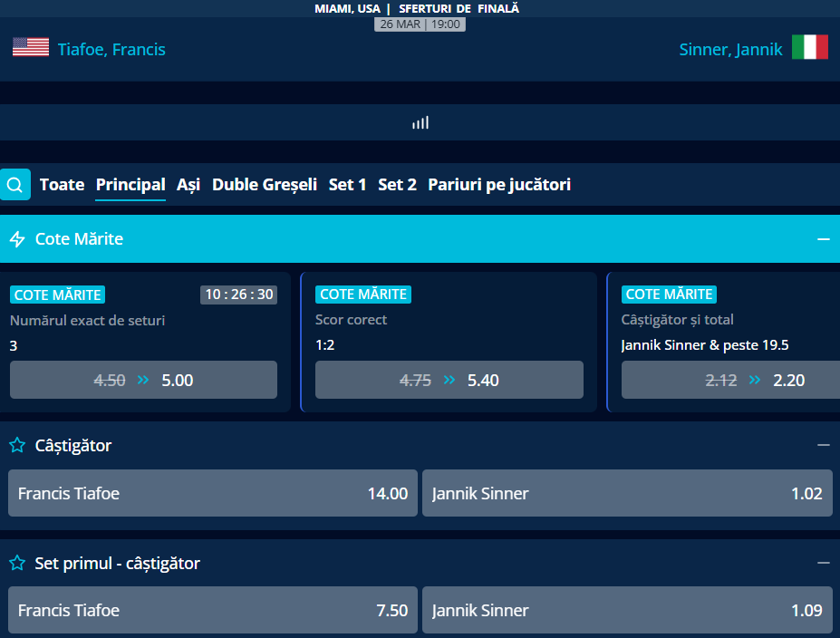Open the Duble Greșeli tab
Image resolution: width=840 pixels, height=638 pixels.
[x=264, y=185]
